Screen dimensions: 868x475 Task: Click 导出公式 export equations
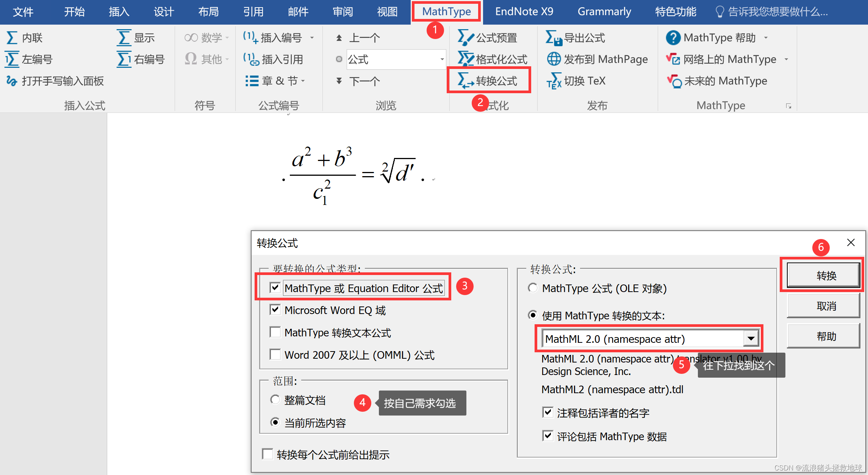(x=575, y=37)
